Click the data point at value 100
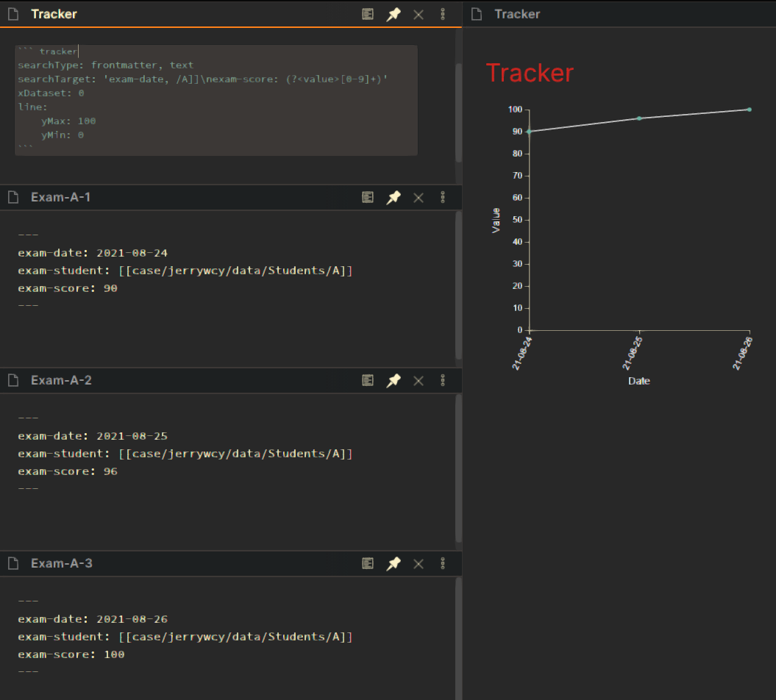 click(750, 110)
